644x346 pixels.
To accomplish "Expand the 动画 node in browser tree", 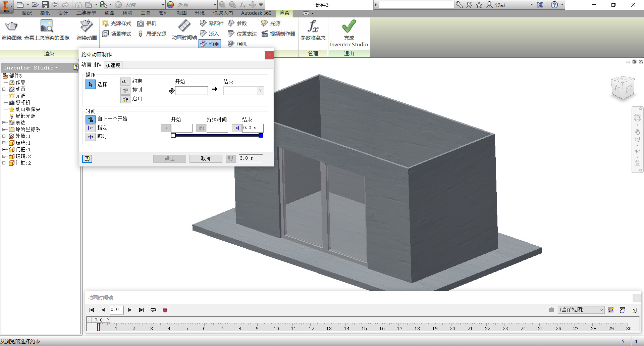I will (4, 89).
